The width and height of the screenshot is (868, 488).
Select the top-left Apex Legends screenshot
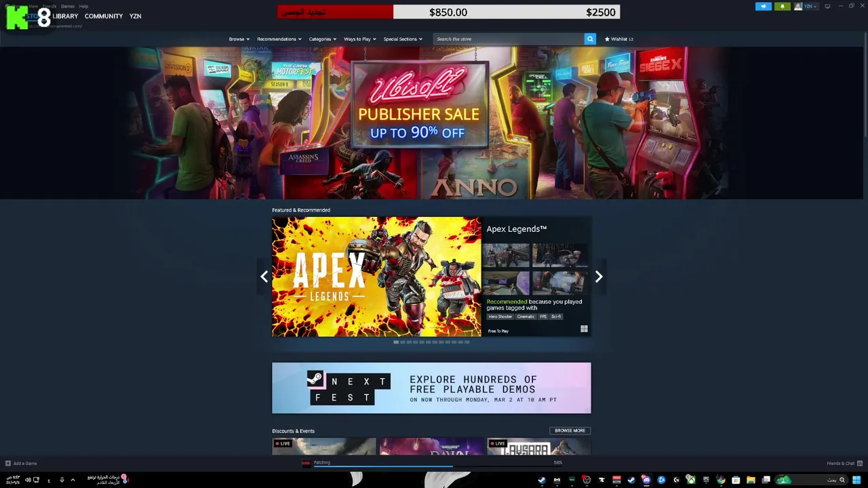tap(506, 256)
